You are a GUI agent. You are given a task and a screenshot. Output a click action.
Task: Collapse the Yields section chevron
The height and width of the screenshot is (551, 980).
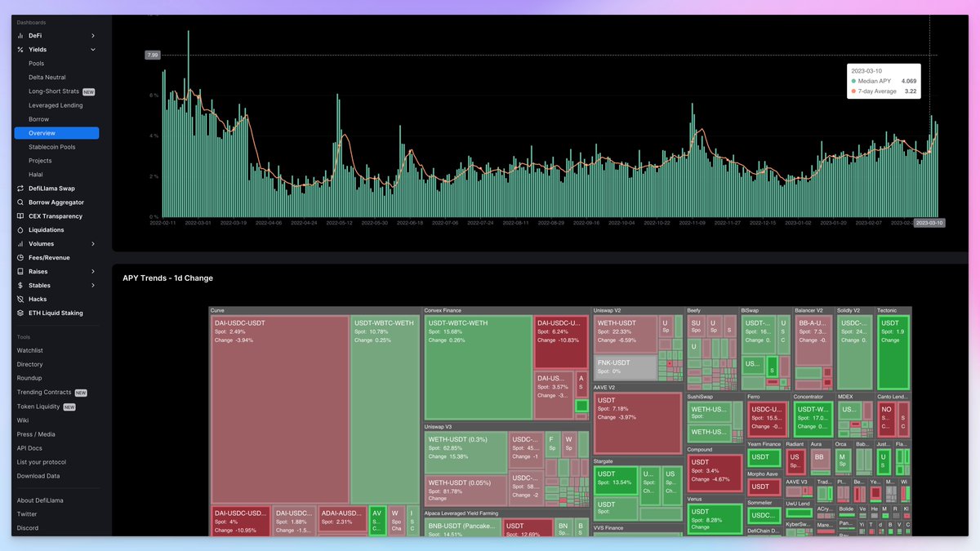pyautogui.click(x=93, y=50)
